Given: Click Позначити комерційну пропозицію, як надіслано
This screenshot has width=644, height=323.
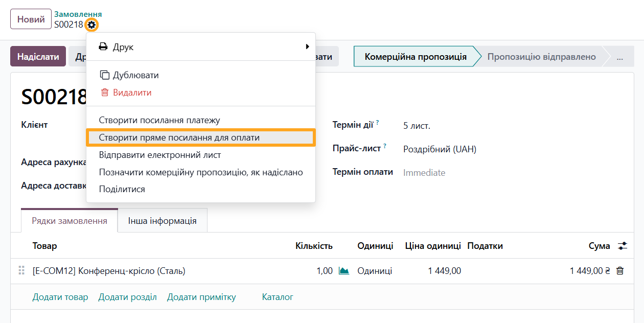Looking at the screenshot, I should [201, 172].
